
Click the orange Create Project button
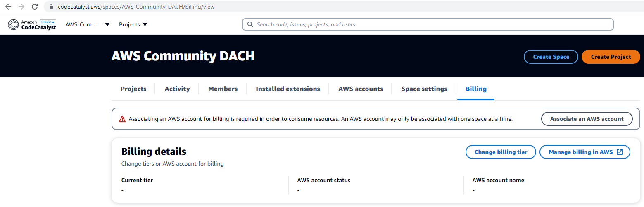(611, 57)
